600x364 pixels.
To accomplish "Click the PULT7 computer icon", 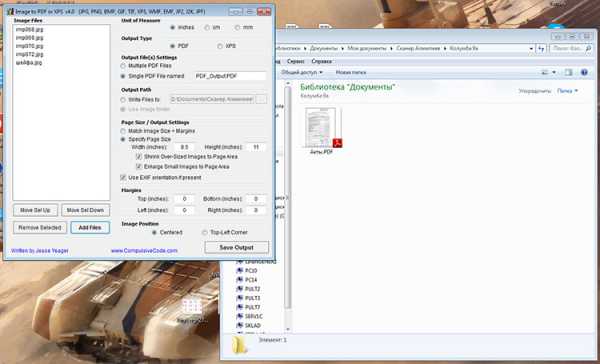I will [240, 307].
